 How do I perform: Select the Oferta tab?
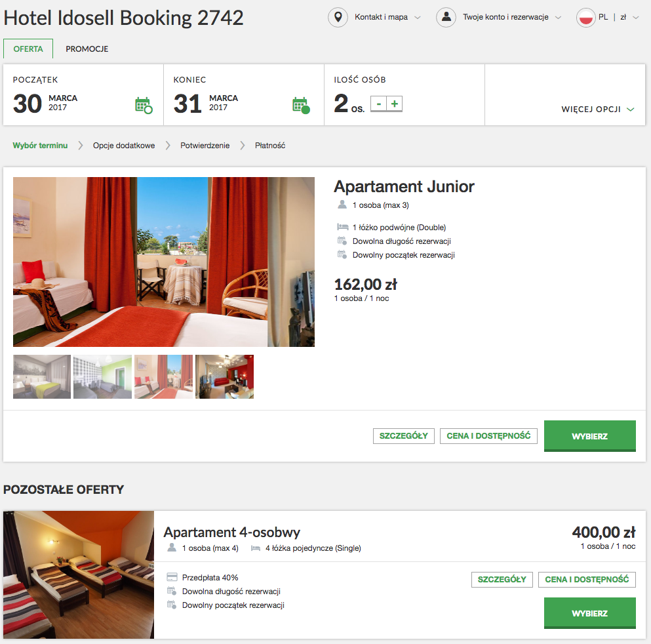(28, 49)
